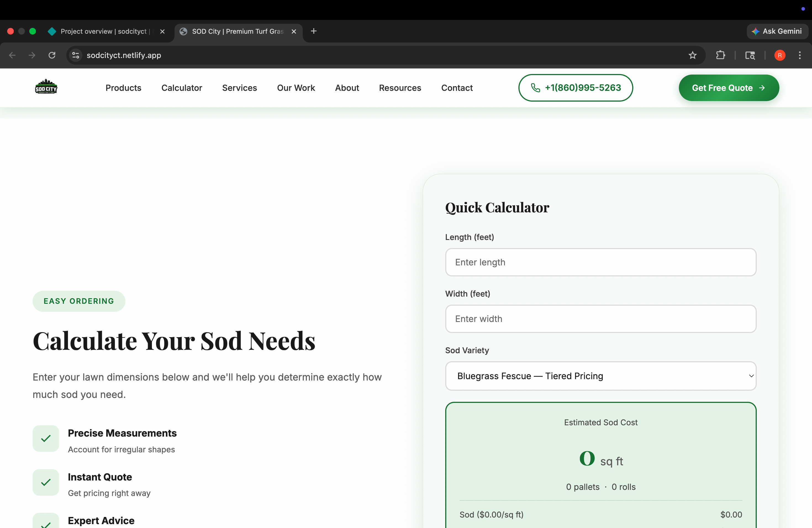Click the Calculate Your Sod Needs heading
The image size is (812, 528).
(x=174, y=341)
